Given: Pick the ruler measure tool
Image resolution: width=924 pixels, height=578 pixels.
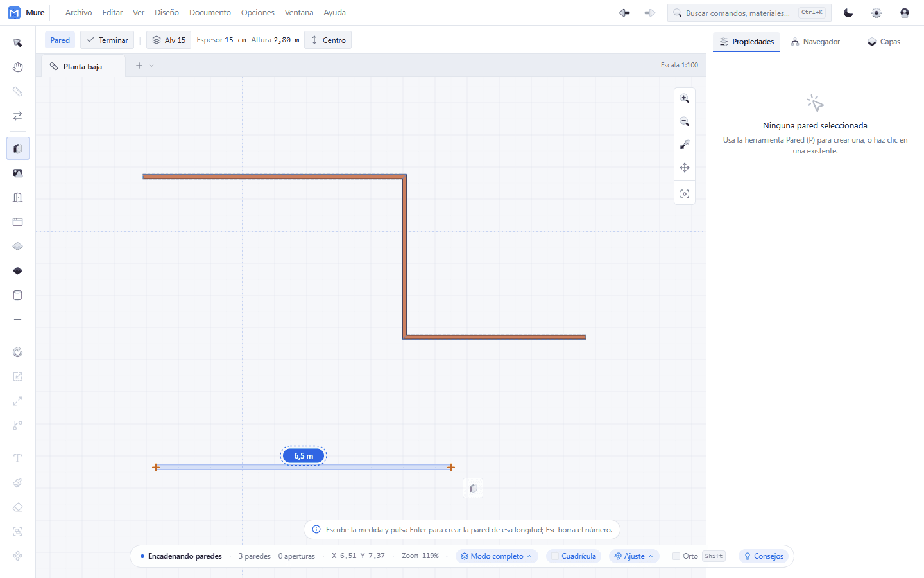Looking at the screenshot, I should pos(17,92).
